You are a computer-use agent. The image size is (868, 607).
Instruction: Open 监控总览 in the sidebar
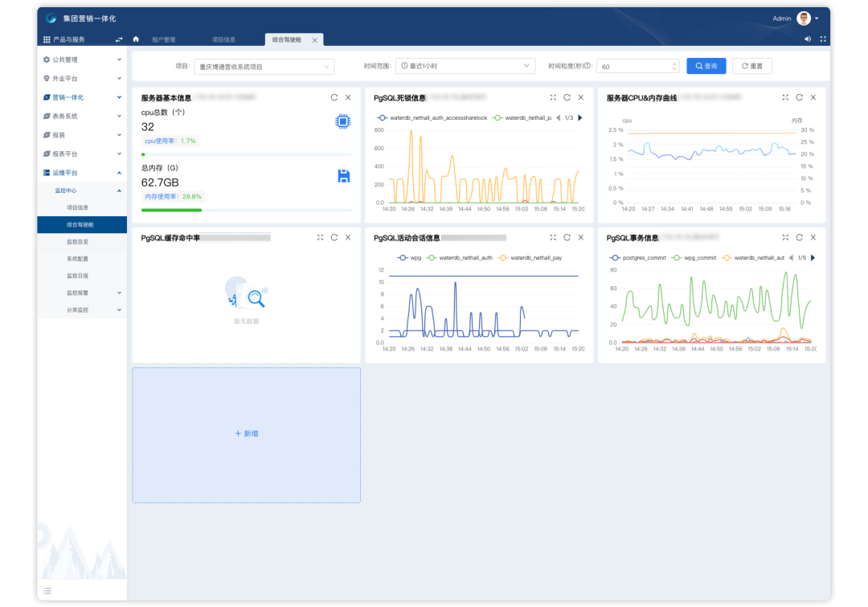(77, 242)
